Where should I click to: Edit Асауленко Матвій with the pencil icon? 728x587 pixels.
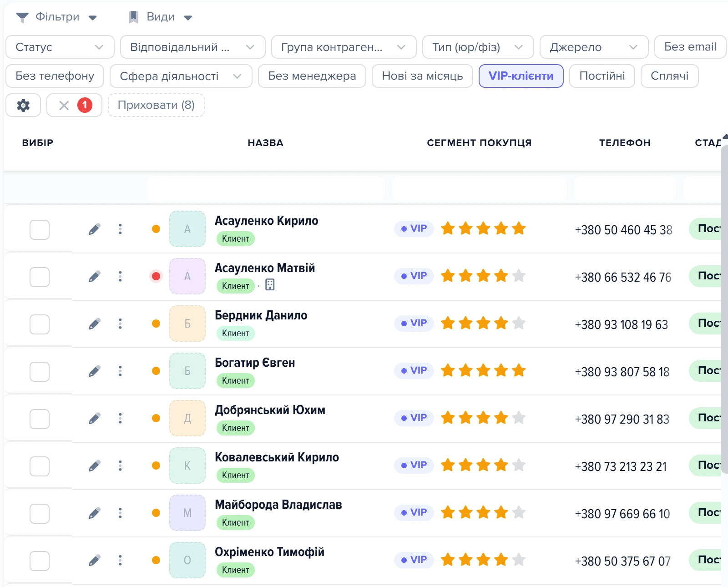(x=95, y=276)
